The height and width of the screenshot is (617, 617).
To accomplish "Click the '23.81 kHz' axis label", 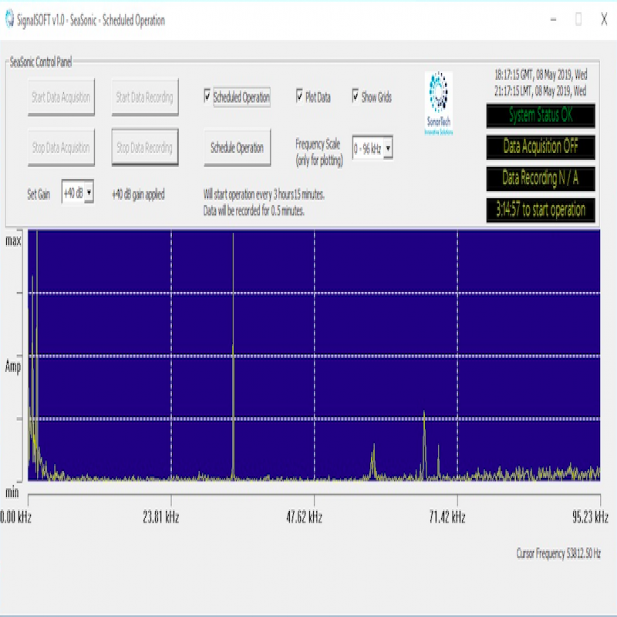I will point(161,517).
